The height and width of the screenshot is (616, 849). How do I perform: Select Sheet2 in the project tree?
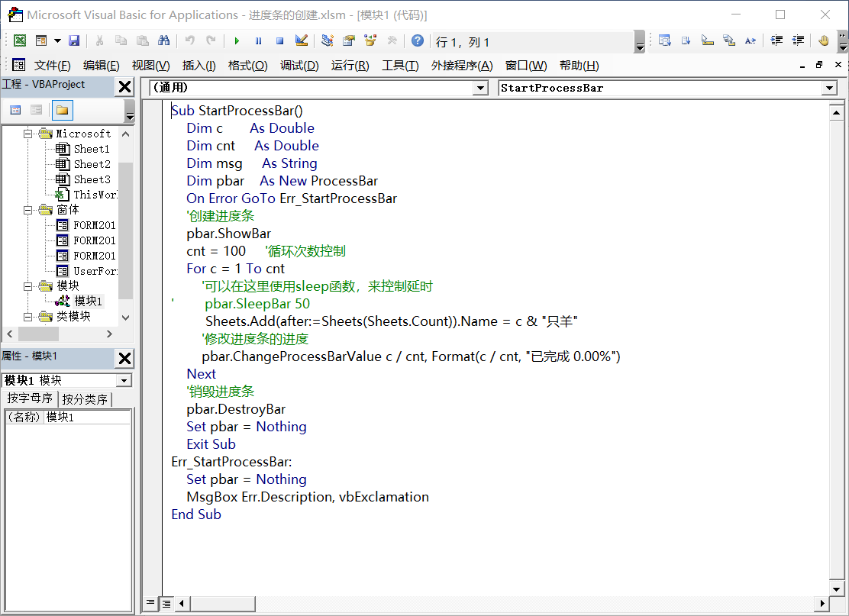click(x=91, y=164)
